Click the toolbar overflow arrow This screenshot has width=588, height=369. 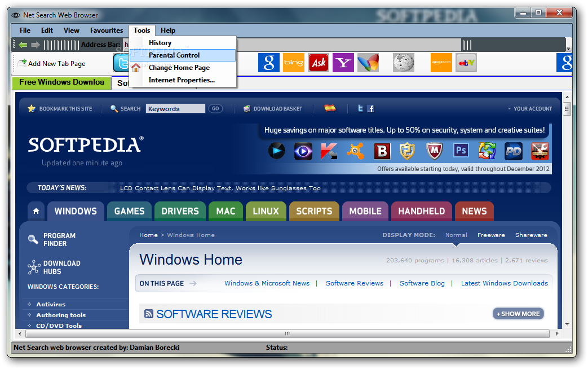pyautogui.click(x=568, y=49)
